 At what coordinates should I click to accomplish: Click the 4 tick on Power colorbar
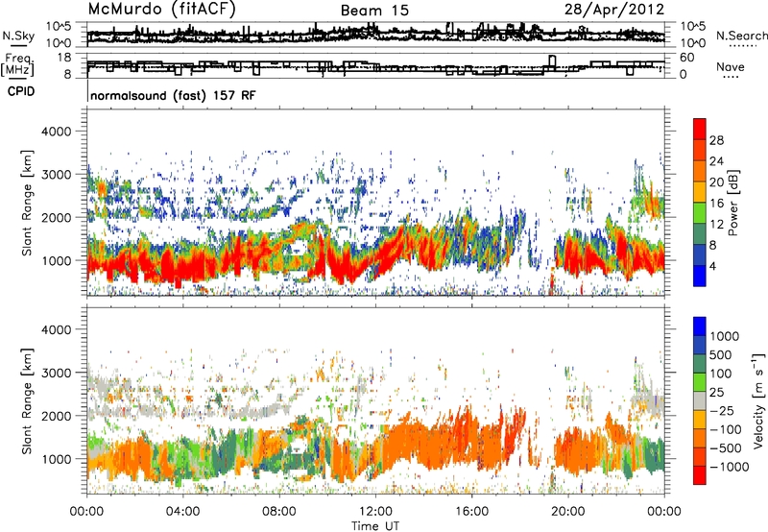click(713, 266)
